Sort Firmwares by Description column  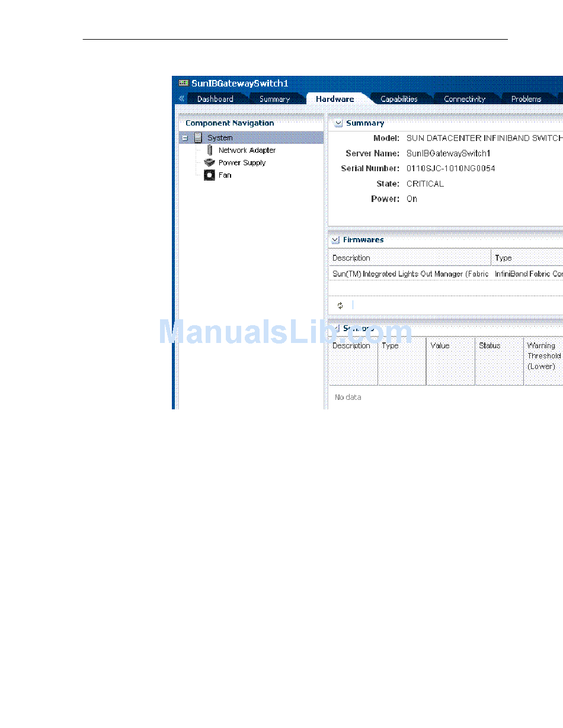[410, 258]
